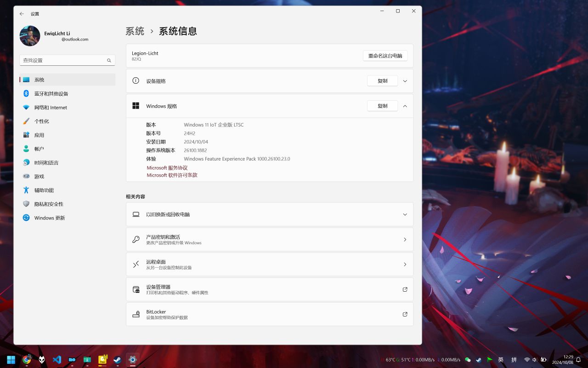The height and width of the screenshot is (368, 588).
Task: Navigate to 系统 breadcrumb
Action: coord(135,31)
